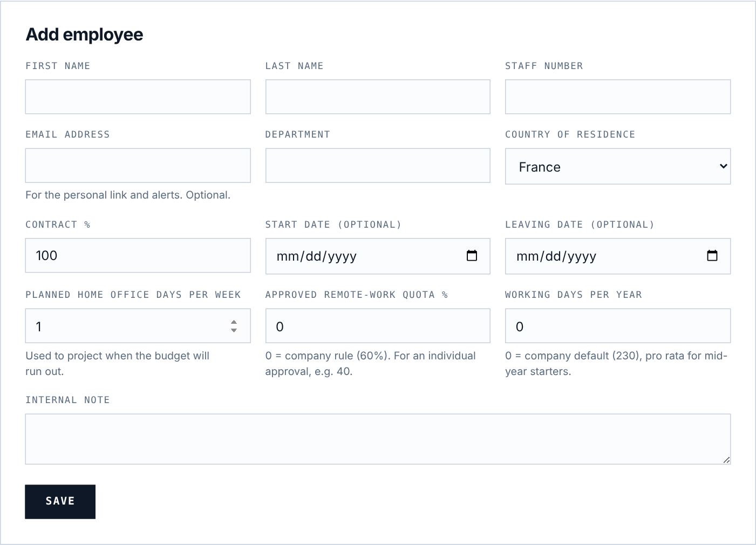Open the Country of residence dropdown
Image resolution: width=756 pixels, height=545 pixels.
coord(618,167)
